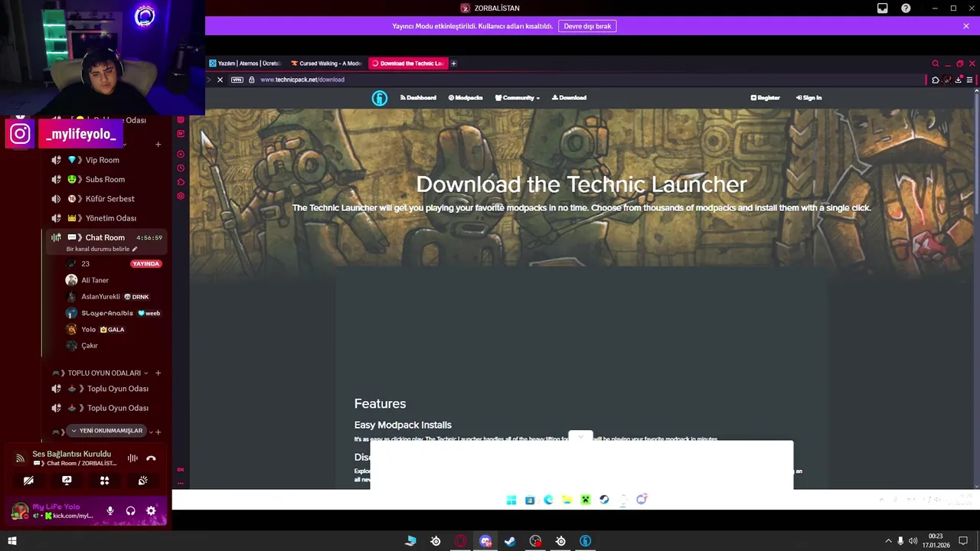Open a new browser tab
Viewport: 980px width, 551px height.
click(453, 64)
